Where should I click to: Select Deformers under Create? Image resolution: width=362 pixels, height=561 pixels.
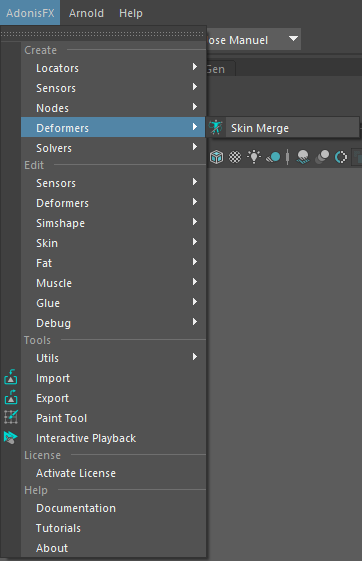(x=113, y=128)
